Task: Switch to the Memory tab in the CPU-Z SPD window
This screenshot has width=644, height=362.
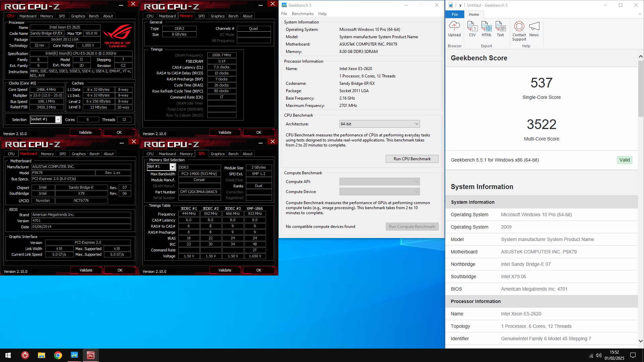Action: (x=186, y=154)
